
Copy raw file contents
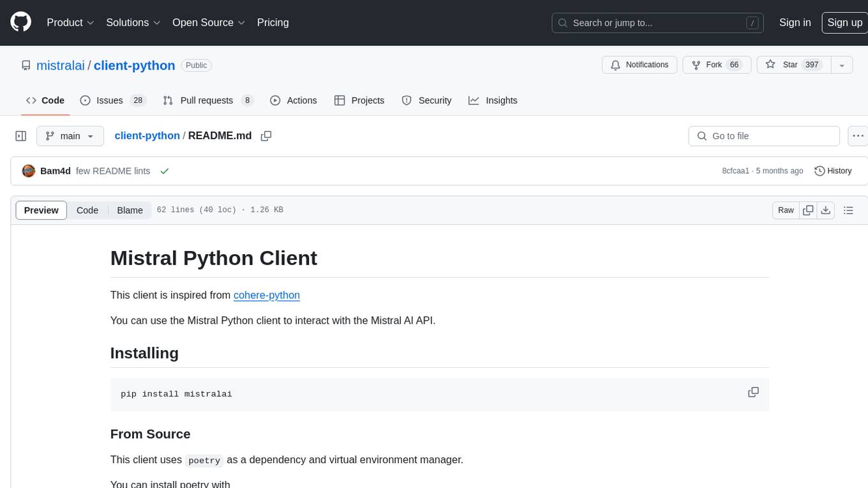(808, 210)
